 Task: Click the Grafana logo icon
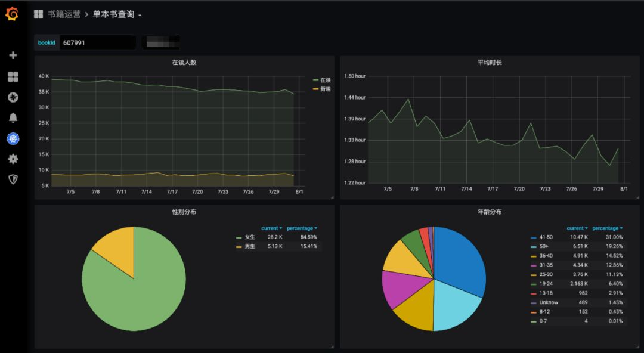[12, 14]
